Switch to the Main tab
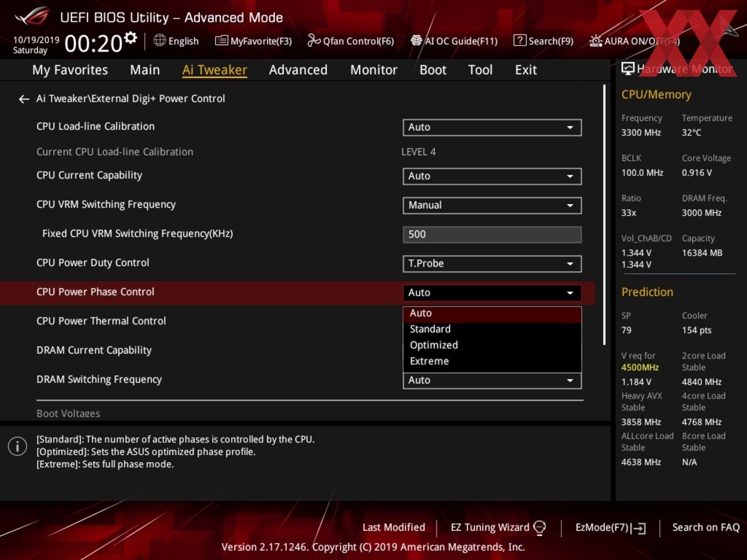Viewport: 747px width, 560px height. click(145, 70)
